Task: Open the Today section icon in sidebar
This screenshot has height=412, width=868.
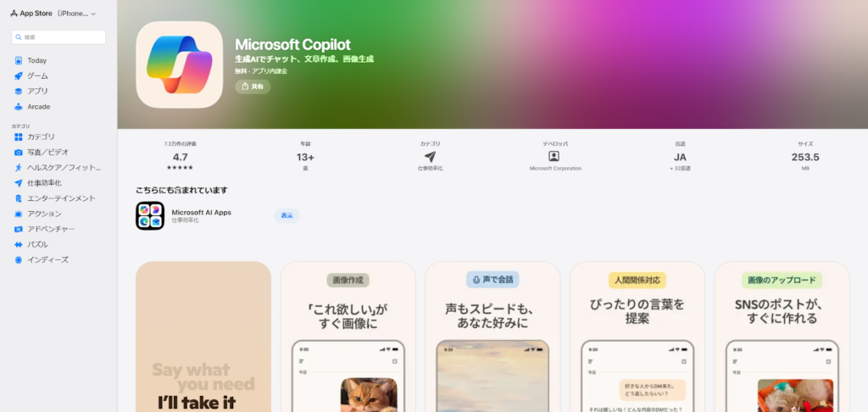Action: click(x=19, y=61)
